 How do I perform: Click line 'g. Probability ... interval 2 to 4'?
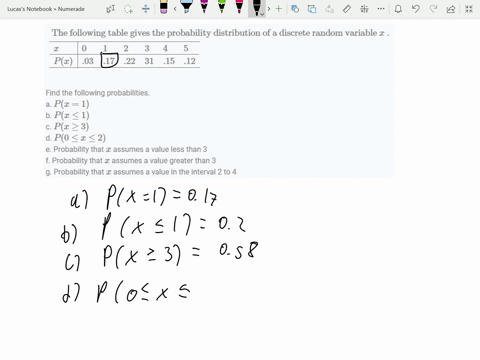[x=141, y=172]
